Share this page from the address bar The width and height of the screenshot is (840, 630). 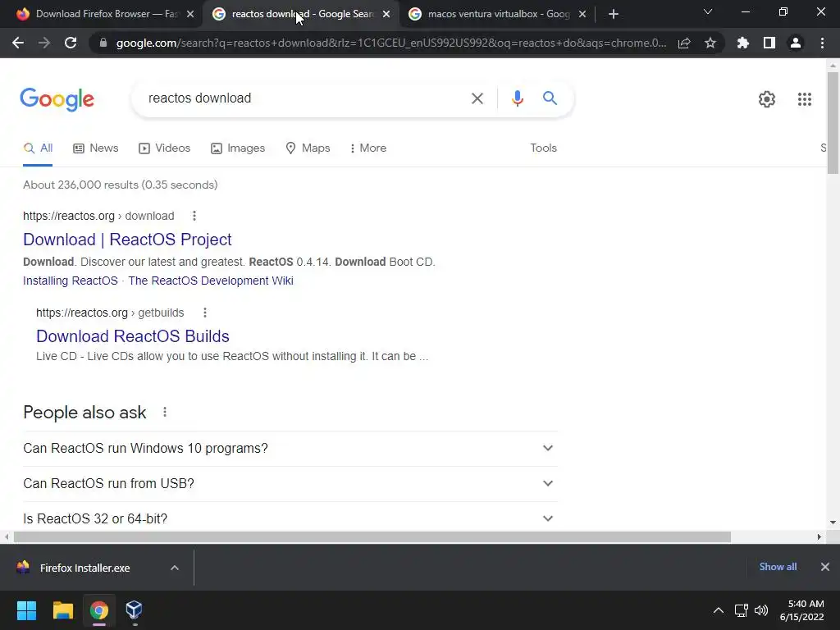point(683,43)
